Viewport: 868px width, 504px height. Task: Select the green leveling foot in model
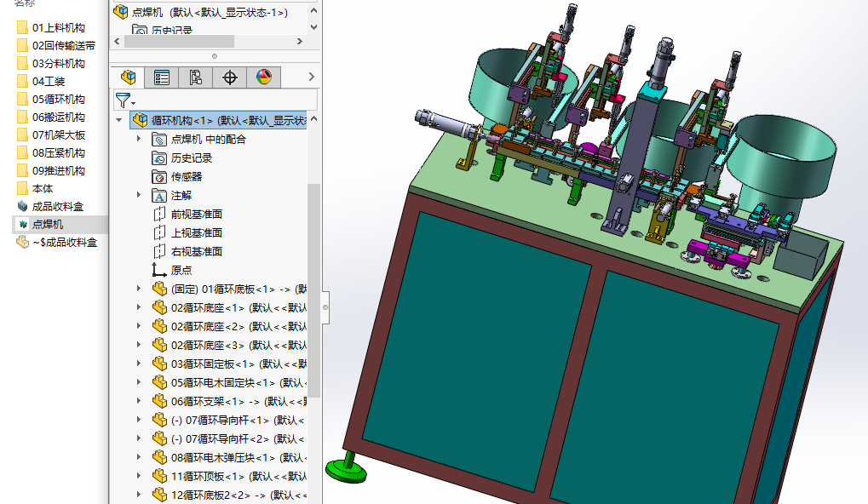[347, 468]
